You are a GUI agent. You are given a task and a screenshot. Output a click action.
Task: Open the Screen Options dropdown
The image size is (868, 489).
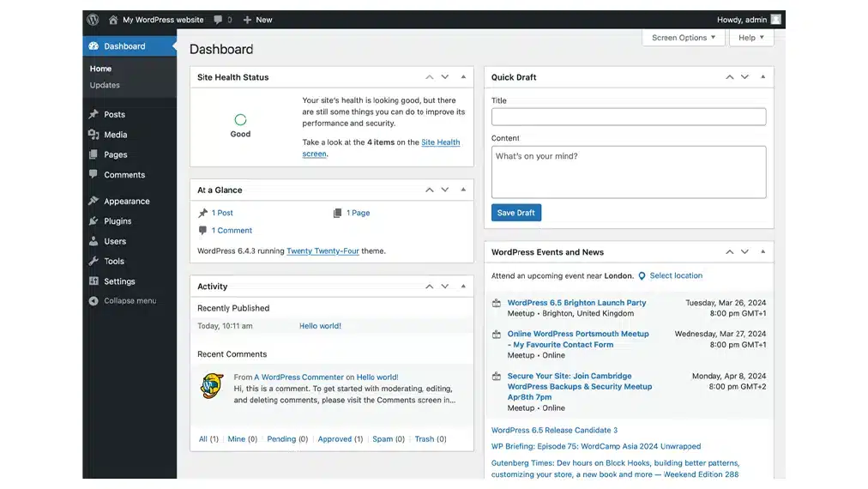coord(684,38)
